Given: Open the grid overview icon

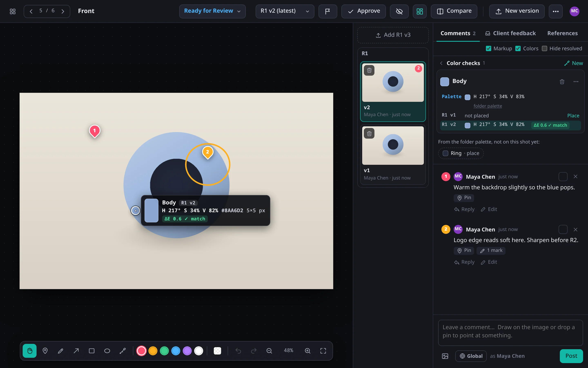Looking at the screenshot, I should (13, 11).
